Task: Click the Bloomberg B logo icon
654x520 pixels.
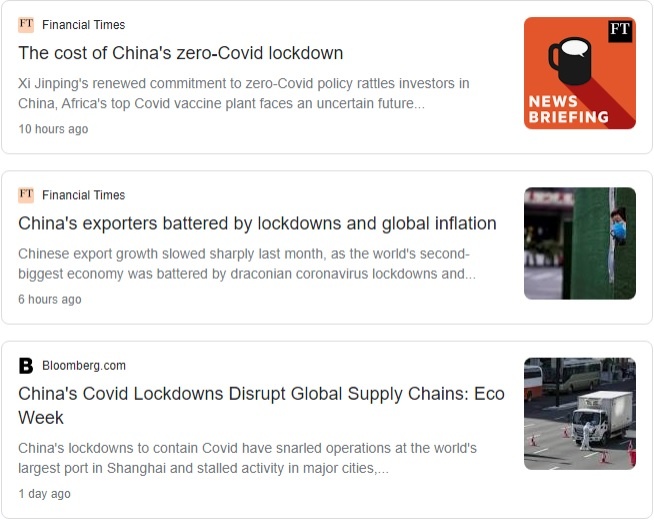Action: (x=26, y=366)
